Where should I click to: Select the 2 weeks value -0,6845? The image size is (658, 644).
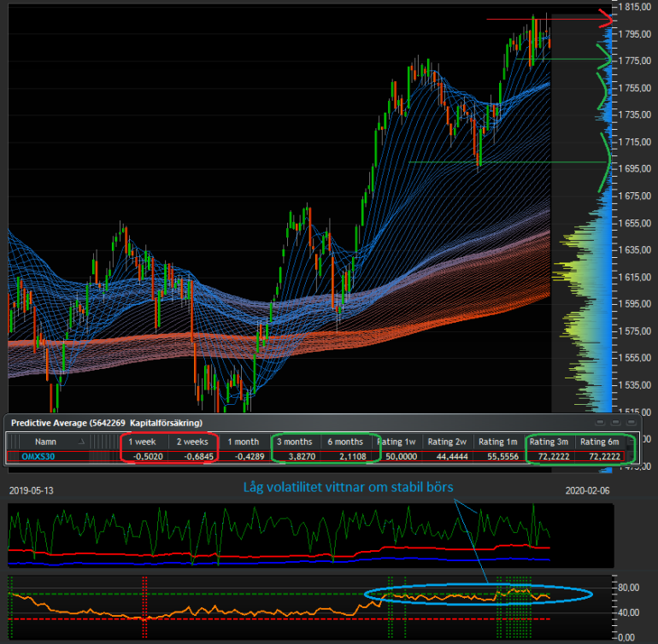(198, 456)
